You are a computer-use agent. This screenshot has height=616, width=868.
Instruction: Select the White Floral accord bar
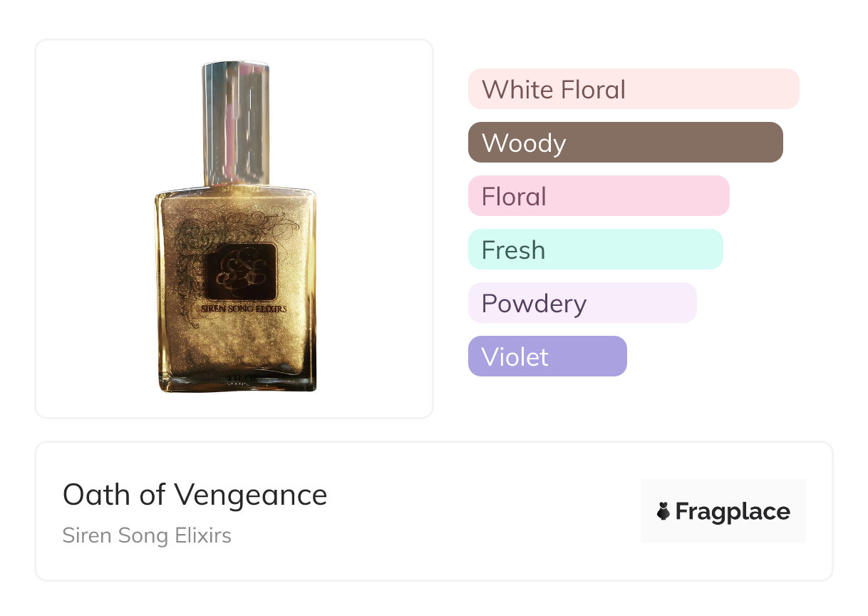click(x=633, y=89)
